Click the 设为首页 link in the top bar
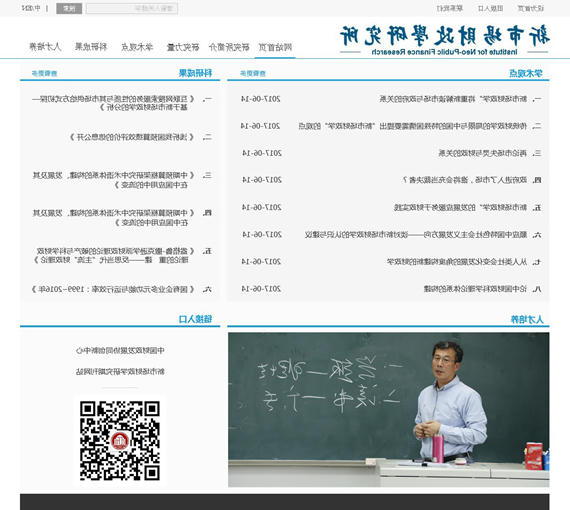 tap(531, 8)
